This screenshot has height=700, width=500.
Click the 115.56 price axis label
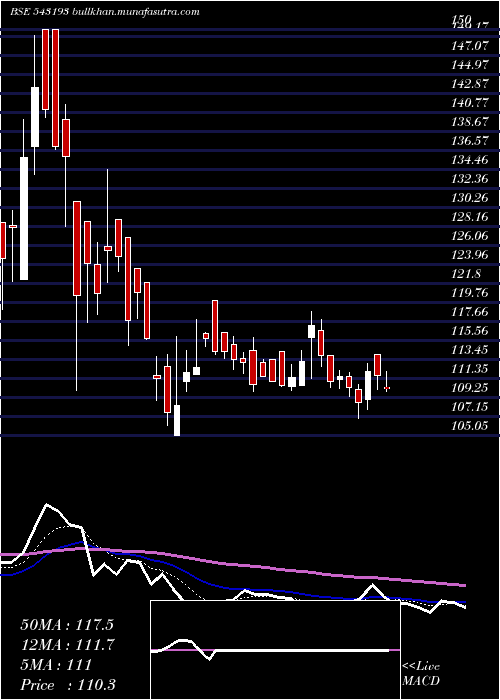click(470, 331)
